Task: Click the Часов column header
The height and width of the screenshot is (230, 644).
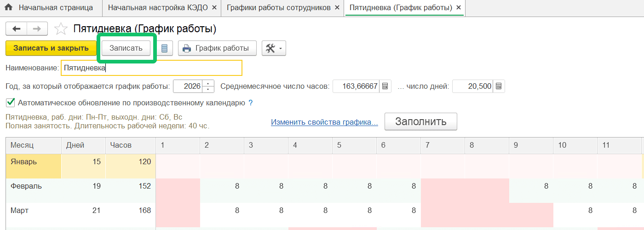Action: tap(131, 145)
